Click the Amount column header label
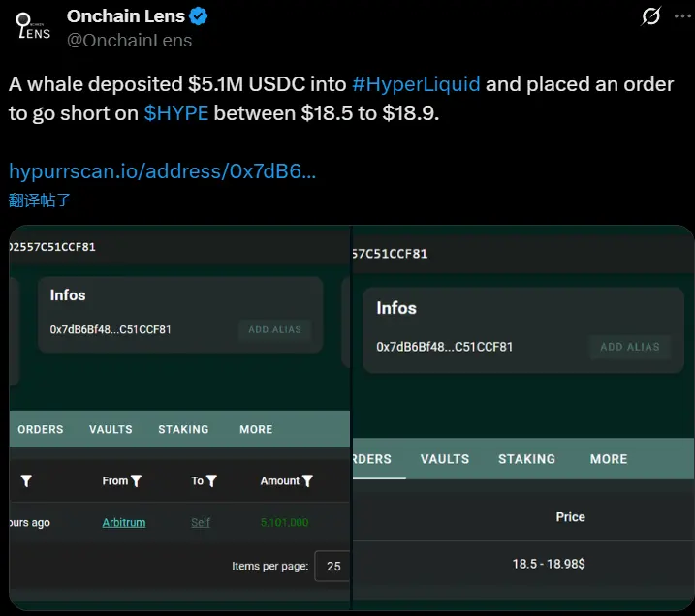695x616 pixels. point(280,481)
